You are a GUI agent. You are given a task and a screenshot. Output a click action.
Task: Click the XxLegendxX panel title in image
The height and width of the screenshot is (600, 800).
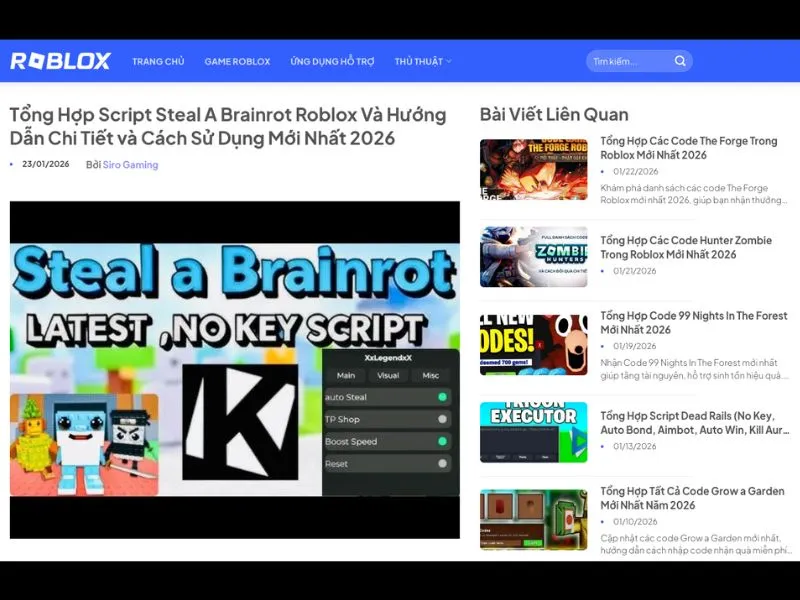[388, 358]
